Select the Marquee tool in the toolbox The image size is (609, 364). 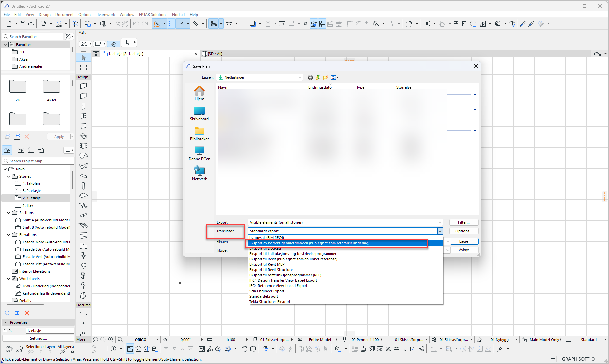click(83, 67)
